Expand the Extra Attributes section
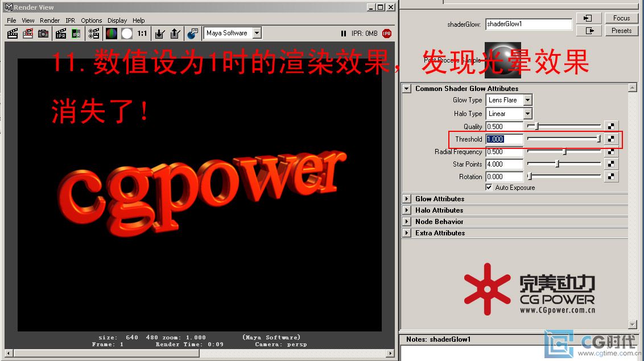The height and width of the screenshot is (361, 644). 407,233
